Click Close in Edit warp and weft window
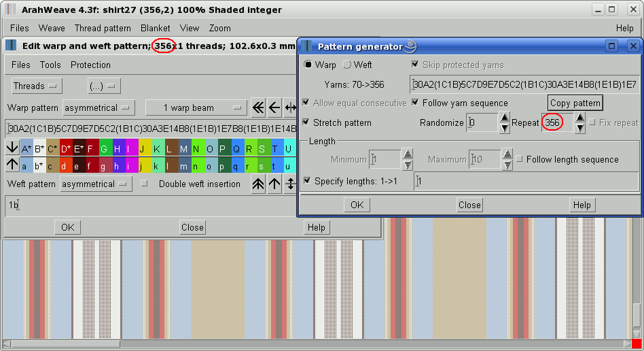The image size is (644, 351). (x=192, y=228)
